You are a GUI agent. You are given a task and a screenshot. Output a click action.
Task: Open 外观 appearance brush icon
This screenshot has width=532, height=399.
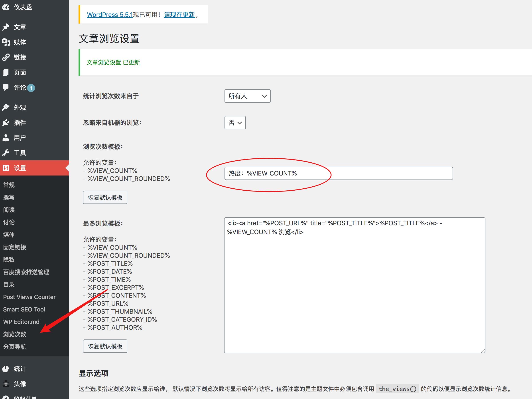6,107
